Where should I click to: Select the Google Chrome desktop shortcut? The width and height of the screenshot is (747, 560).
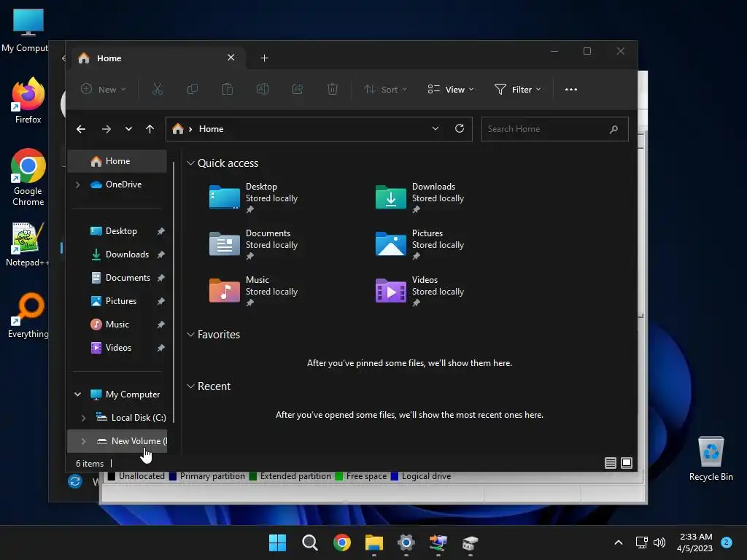tap(28, 177)
